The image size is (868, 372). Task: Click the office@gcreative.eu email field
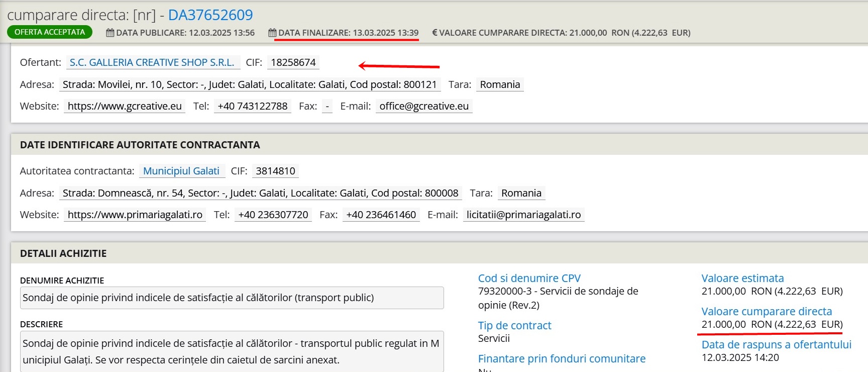click(x=424, y=106)
